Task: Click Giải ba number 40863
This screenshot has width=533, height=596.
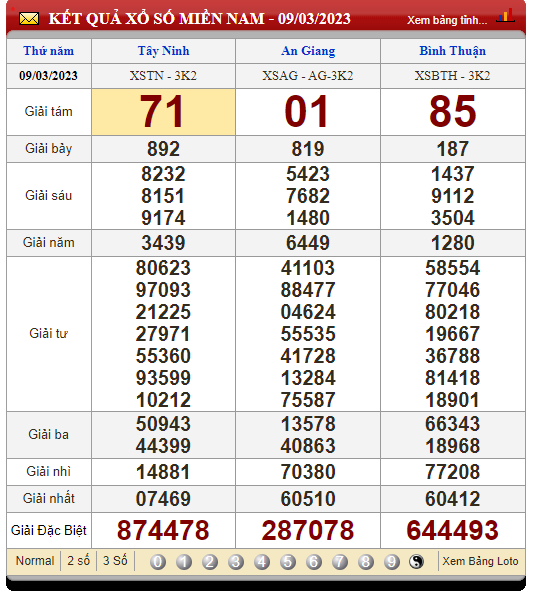Action: pos(308,446)
